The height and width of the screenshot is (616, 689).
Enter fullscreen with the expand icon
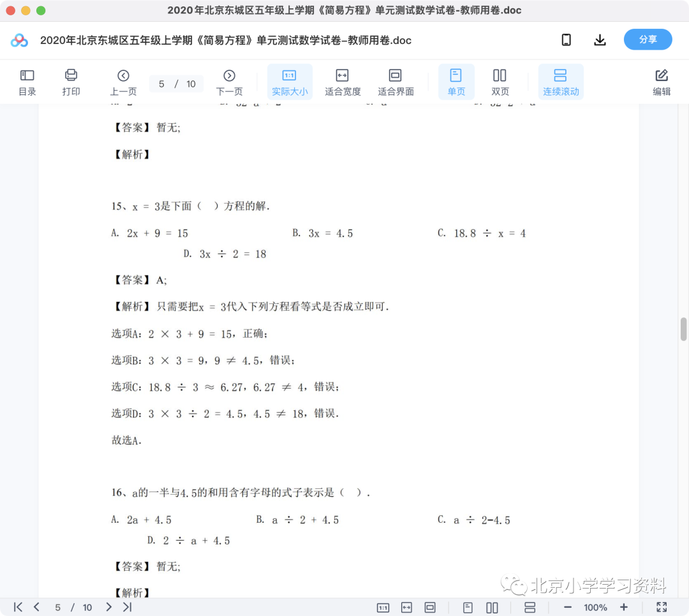click(662, 607)
